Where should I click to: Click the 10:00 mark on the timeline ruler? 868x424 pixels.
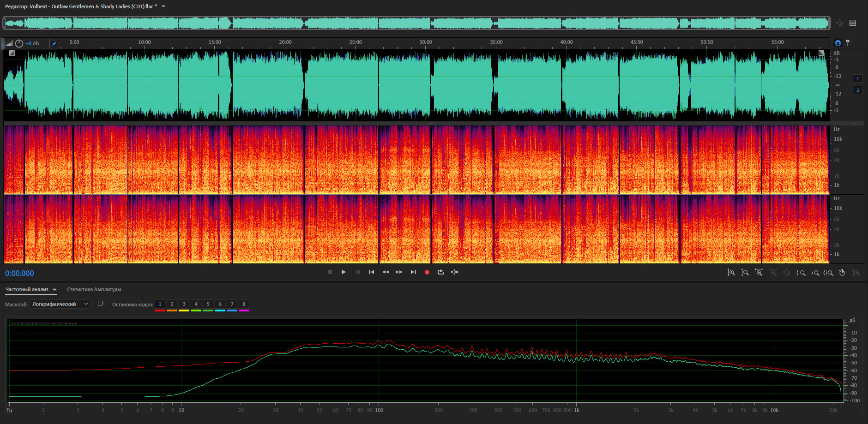click(x=145, y=42)
